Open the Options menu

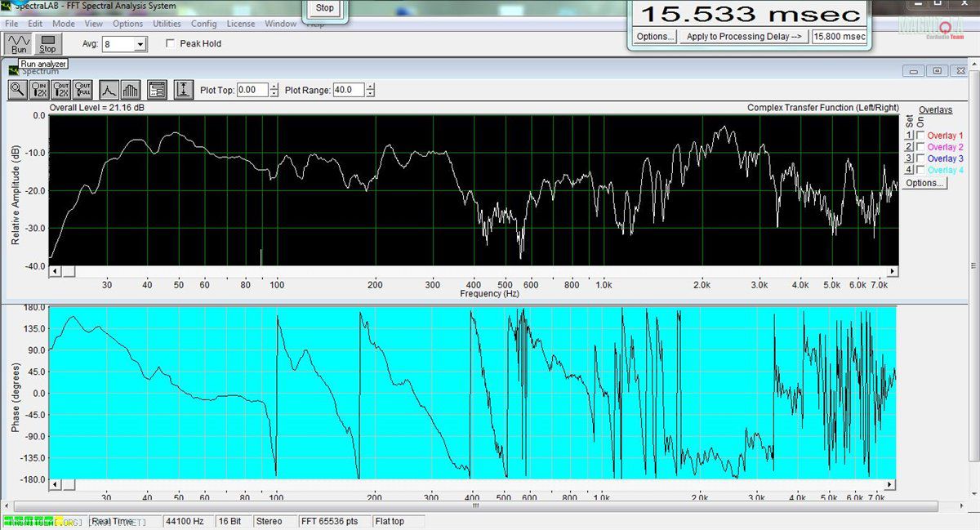click(128, 24)
